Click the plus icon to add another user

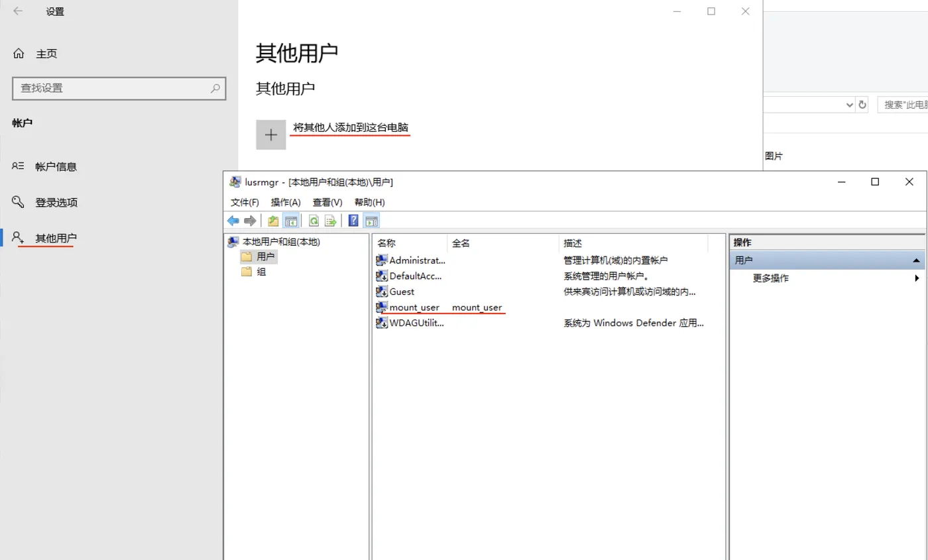pos(271,135)
